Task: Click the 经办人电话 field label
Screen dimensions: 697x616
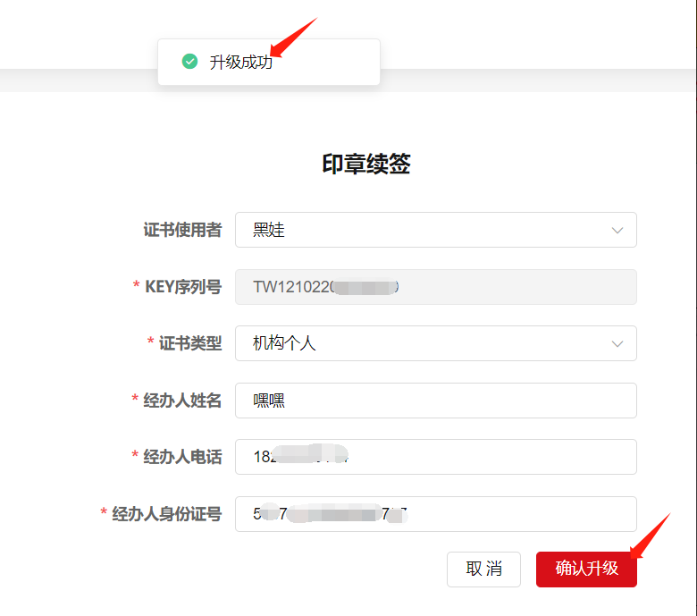Action: pos(182,457)
